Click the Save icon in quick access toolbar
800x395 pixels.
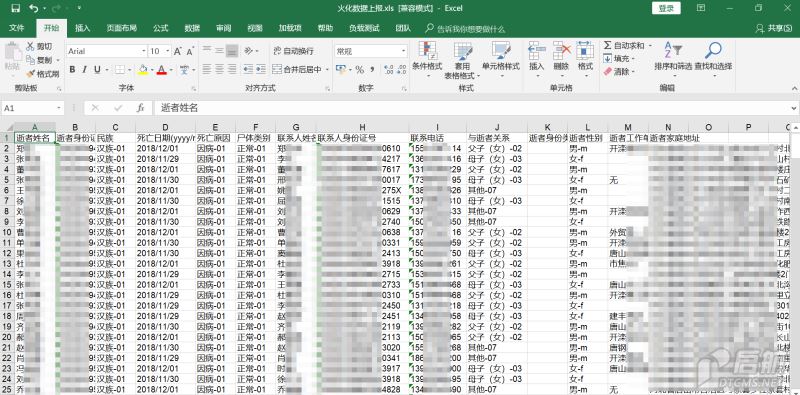15,8
